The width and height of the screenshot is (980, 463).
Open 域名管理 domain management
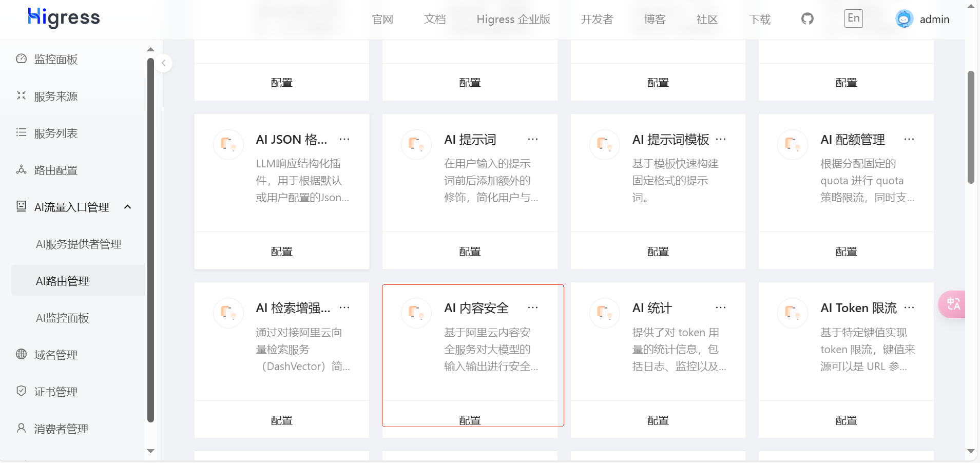coord(55,355)
